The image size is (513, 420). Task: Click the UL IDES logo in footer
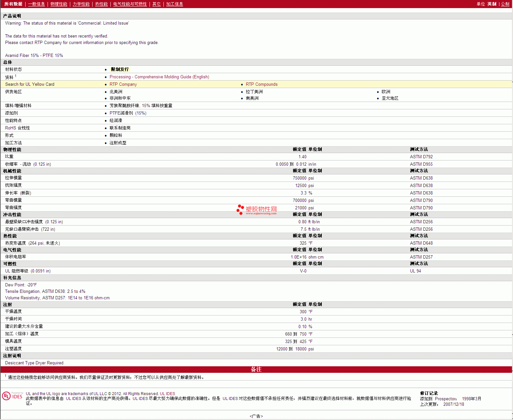tap(12, 396)
